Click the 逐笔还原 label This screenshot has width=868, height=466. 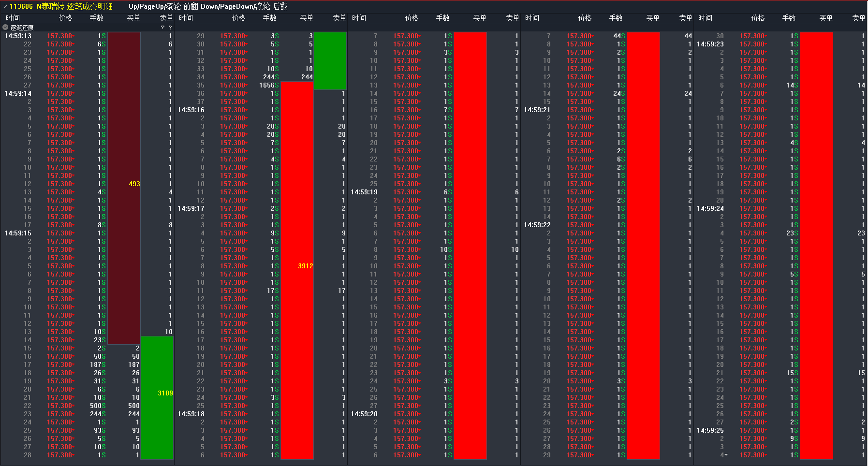(x=22, y=28)
